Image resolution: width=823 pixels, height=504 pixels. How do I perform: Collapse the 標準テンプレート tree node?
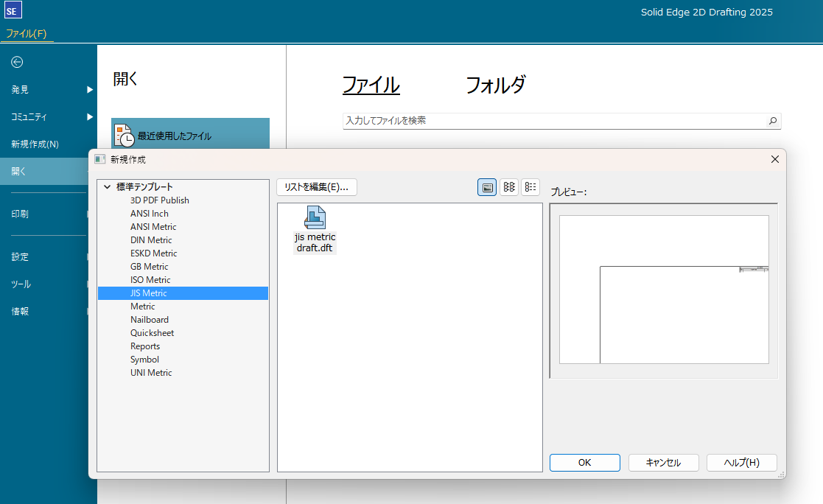coord(107,186)
